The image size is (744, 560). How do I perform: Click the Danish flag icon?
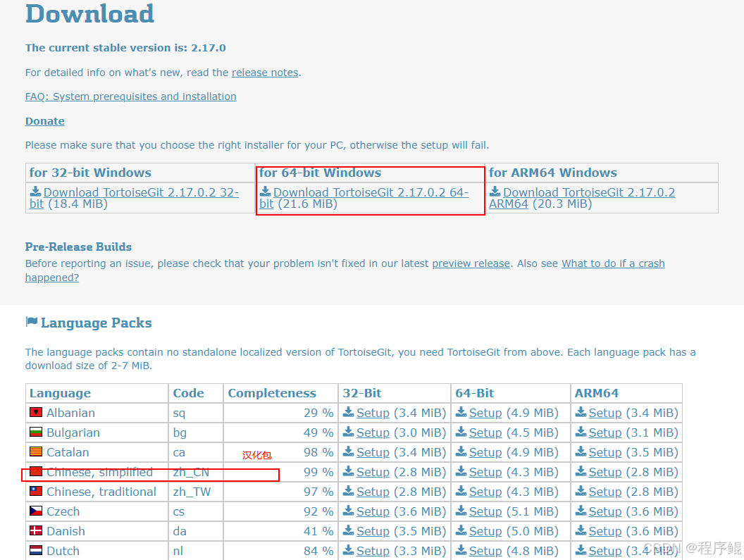(x=36, y=530)
